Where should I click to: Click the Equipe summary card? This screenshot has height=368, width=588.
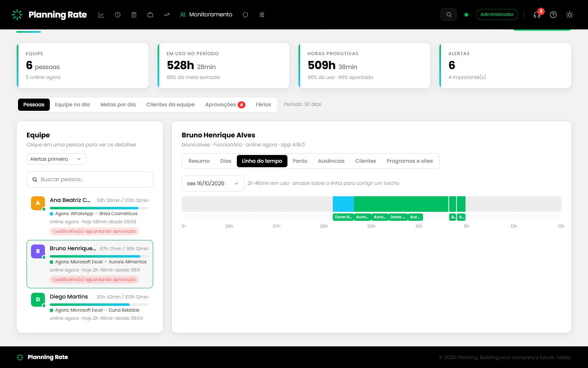pyautogui.click(x=83, y=65)
